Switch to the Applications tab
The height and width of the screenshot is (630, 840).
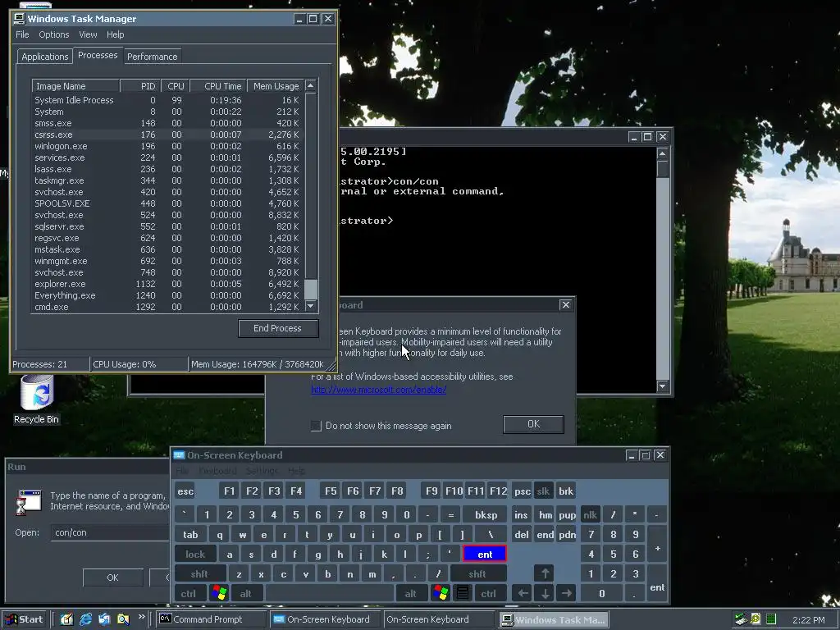click(x=45, y=57)
